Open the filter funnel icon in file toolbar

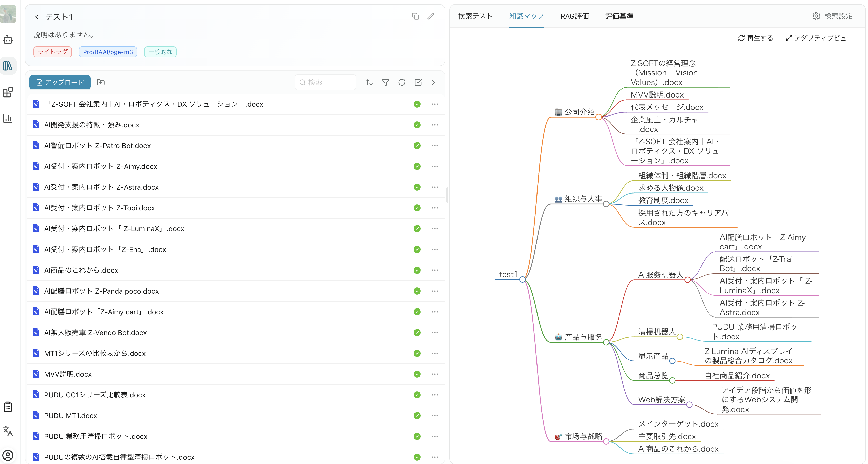pos(385,82)
